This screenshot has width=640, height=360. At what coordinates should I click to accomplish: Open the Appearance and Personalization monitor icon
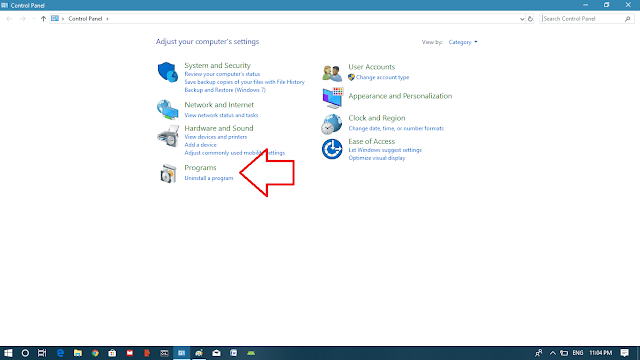coord(332,98)
